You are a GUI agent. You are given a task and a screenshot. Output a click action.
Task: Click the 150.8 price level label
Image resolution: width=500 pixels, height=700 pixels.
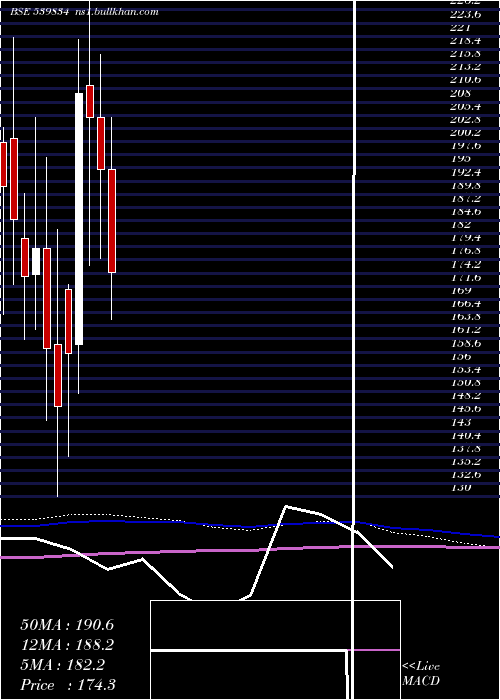click(465, 383)
